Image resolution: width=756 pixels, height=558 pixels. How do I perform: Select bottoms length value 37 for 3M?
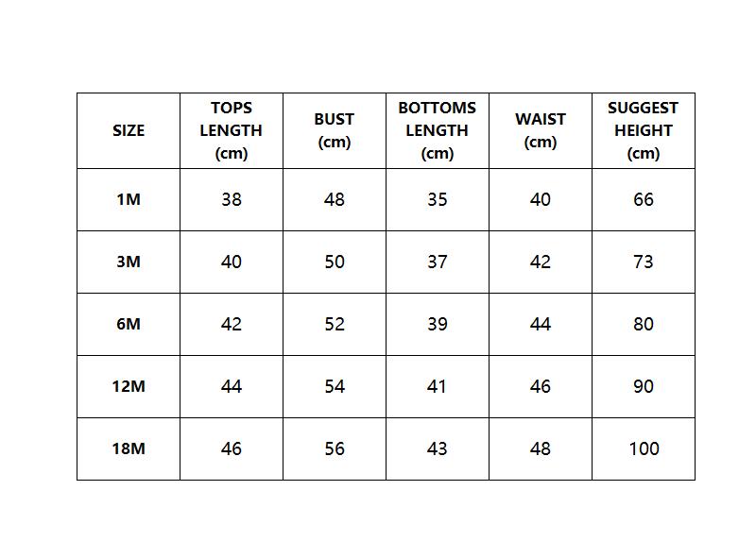[438, 262]
